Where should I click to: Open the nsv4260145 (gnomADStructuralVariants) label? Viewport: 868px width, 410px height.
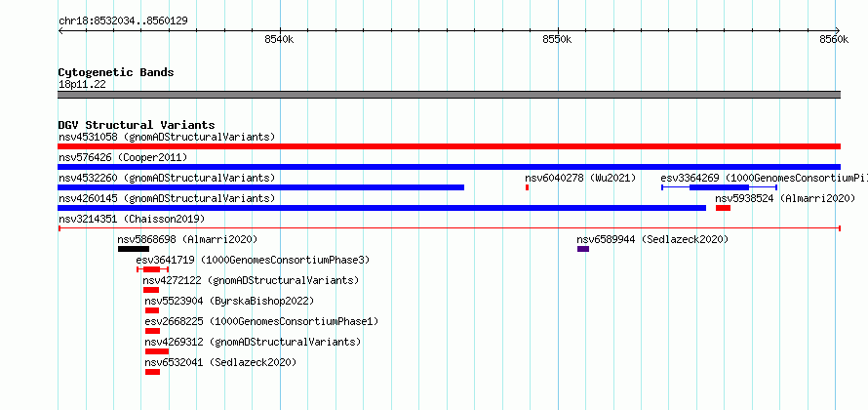coord(167,198)
